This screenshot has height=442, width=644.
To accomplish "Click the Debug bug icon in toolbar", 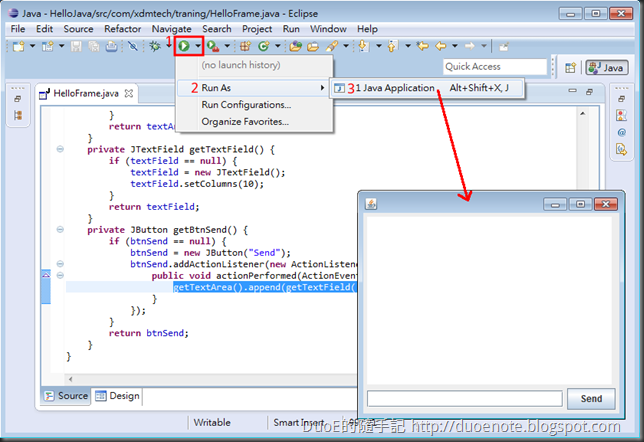I will [155, 46].
